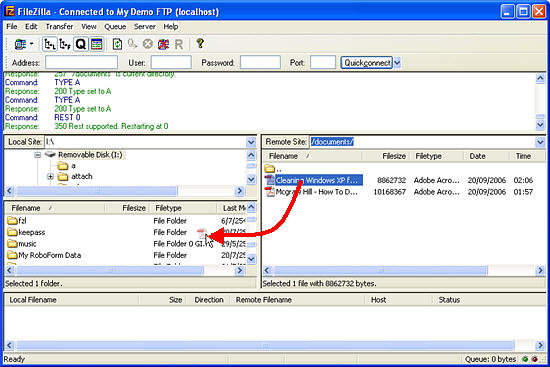This screenshot has width=550, height=367.
Task: Open the parent '..' folder in remote list
Action: [x=273, y=169]
